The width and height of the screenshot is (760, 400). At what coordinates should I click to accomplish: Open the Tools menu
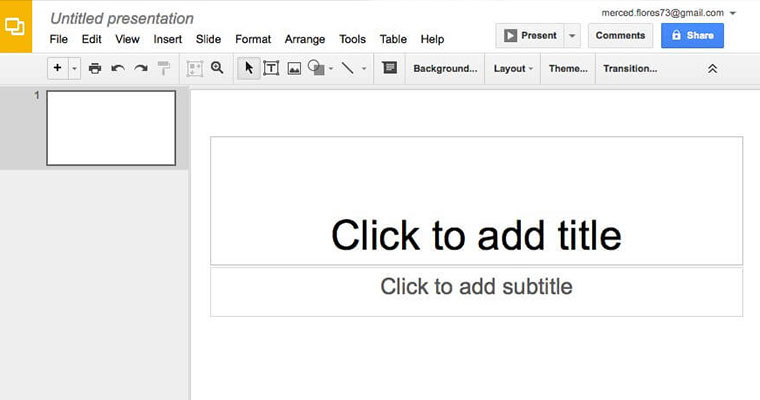(x=352, y=39)
